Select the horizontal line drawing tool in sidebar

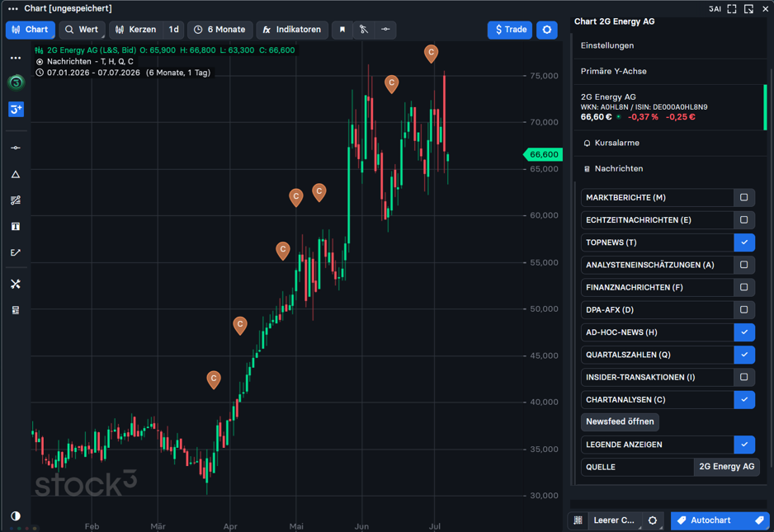click(x=16, y=148)
